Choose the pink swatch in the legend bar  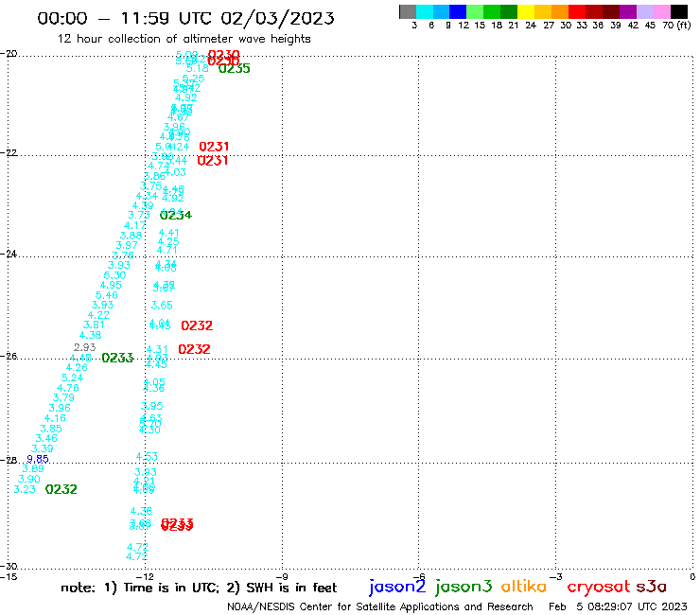[x=661, y=12]
